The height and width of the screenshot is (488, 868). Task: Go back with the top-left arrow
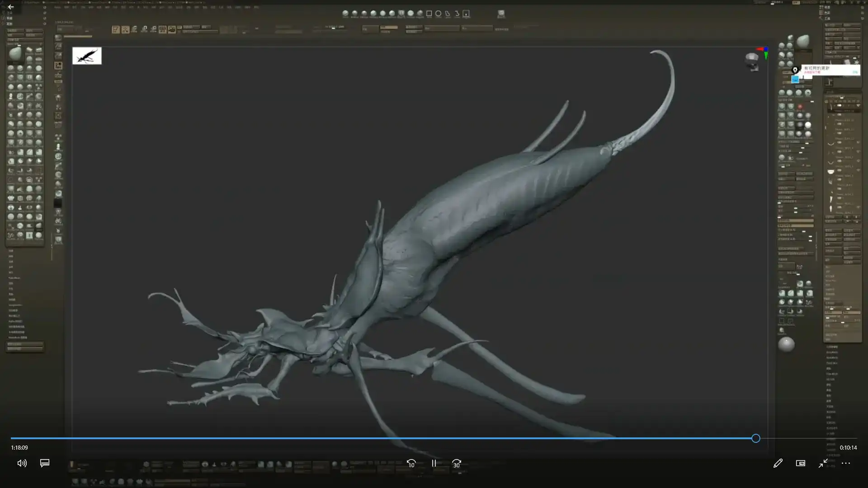tap(10, 7)
